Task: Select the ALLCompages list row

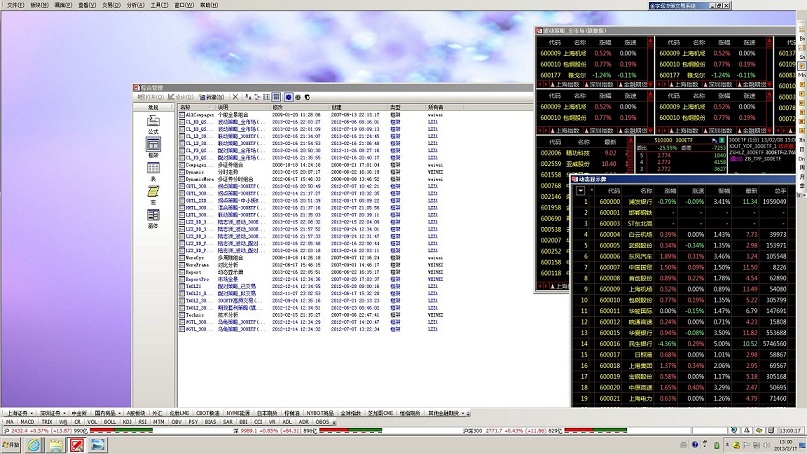Action: click(312, 115)
